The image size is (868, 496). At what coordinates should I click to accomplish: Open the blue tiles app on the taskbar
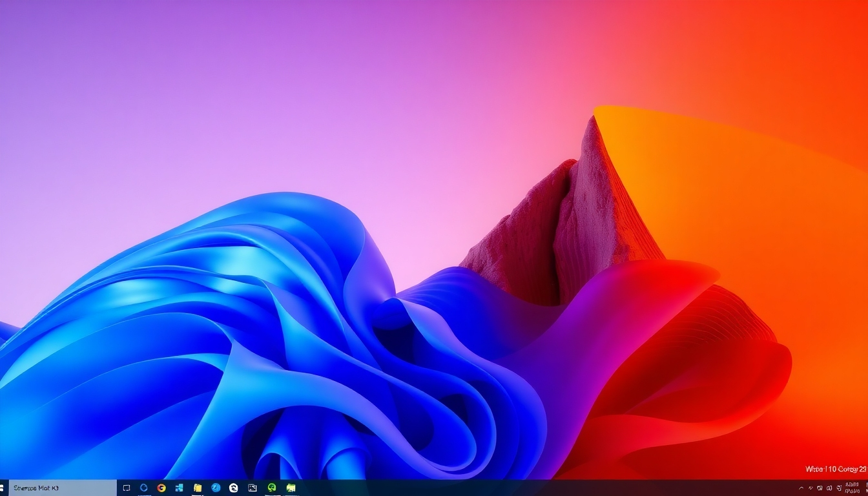tap(180, 488)
